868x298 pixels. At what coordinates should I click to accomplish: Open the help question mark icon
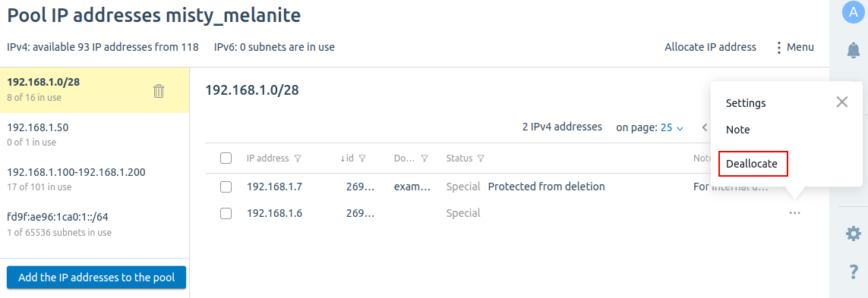853,271
